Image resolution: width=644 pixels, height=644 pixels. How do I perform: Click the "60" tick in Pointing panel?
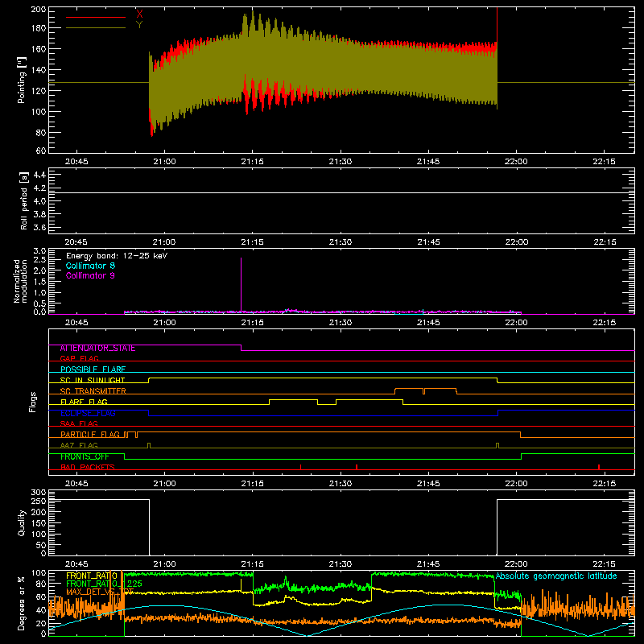pos(41,151)
